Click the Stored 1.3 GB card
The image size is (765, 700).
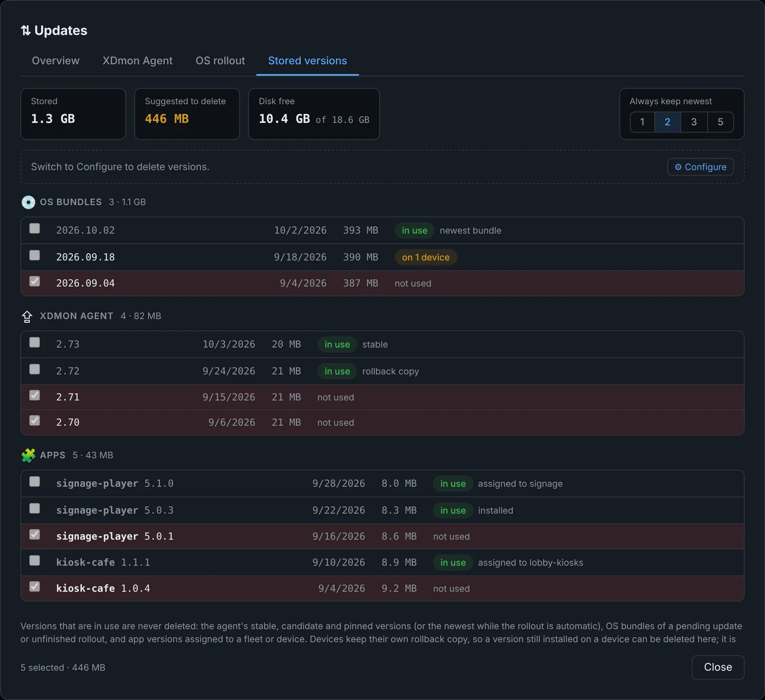coord(73,114)
